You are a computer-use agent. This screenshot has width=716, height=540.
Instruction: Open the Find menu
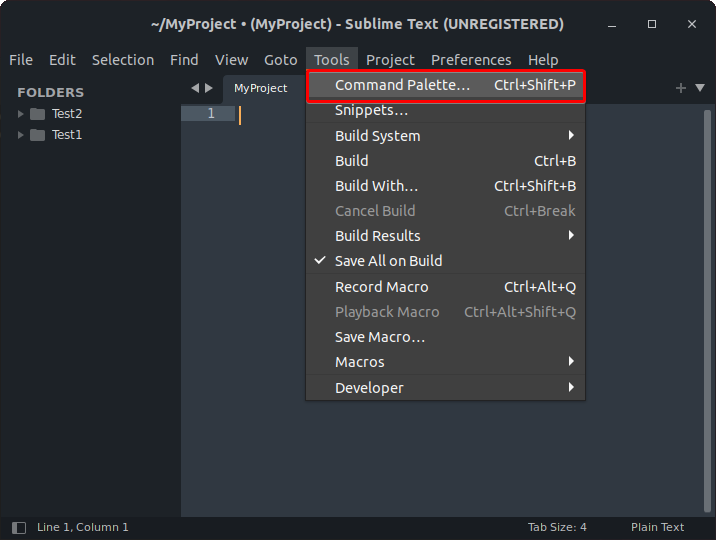pyautogui.click(x=184, y=60)
